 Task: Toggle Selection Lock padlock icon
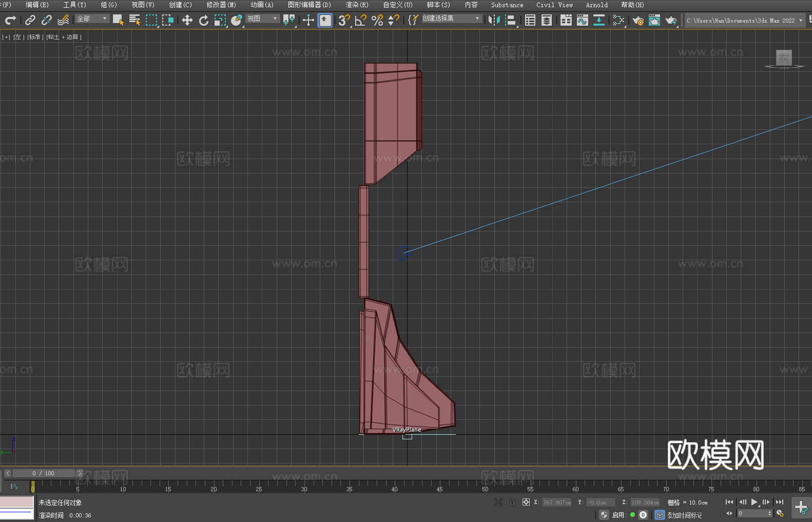pyautogui.click(x=512, y=502)
